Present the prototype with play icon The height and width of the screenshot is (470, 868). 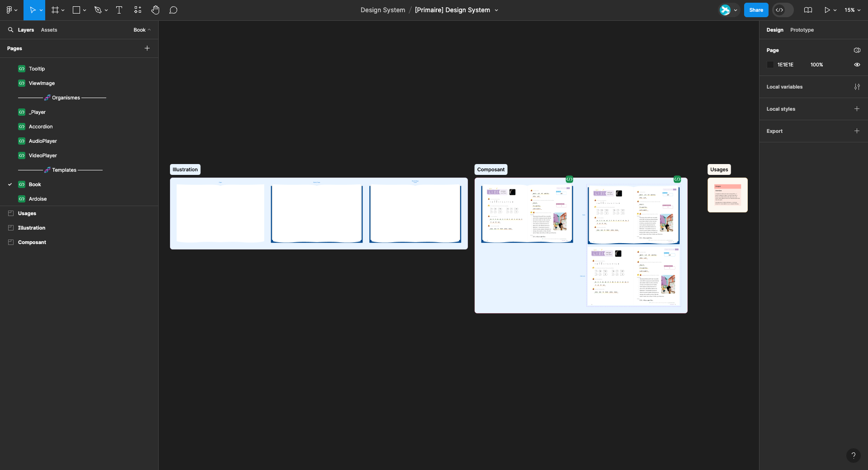[827, 10]
